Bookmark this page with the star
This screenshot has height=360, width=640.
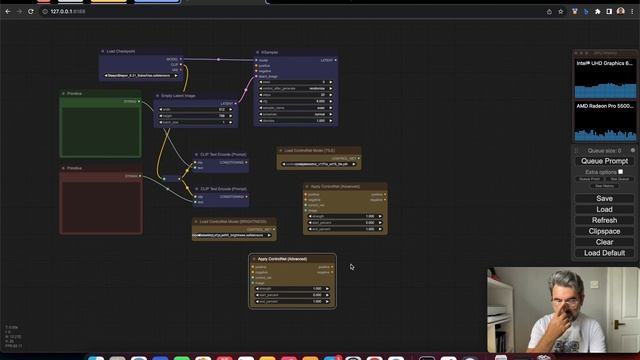coord(561,11)
